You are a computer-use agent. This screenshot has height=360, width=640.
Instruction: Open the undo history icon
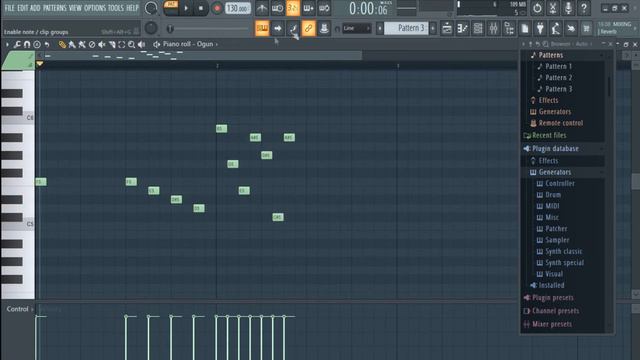537,8
